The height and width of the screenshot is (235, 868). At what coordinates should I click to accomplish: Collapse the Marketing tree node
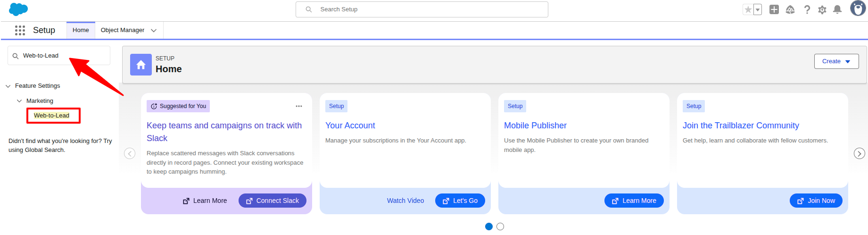19,101
